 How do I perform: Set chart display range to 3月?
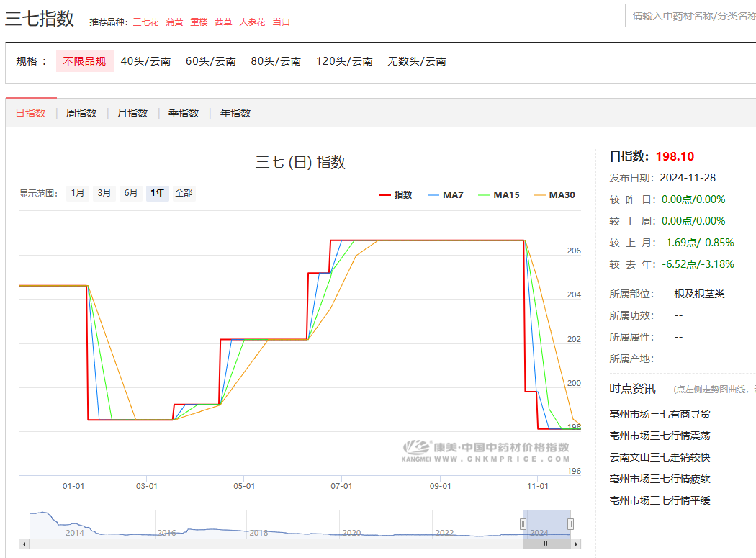[x=104, y=193]
